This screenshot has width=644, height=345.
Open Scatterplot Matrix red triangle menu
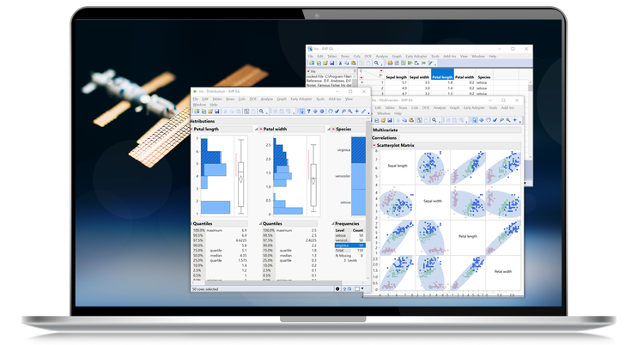tap(374, 145)
